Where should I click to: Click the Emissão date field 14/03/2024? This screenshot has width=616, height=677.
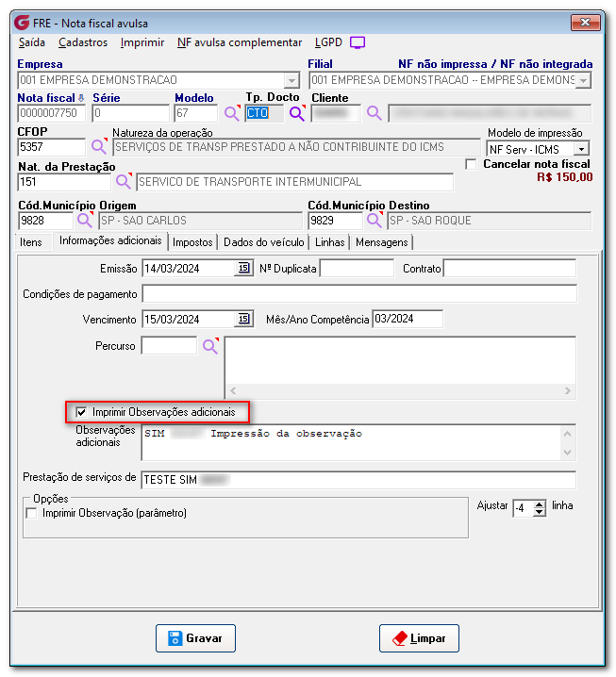click(x=189, y=268)
